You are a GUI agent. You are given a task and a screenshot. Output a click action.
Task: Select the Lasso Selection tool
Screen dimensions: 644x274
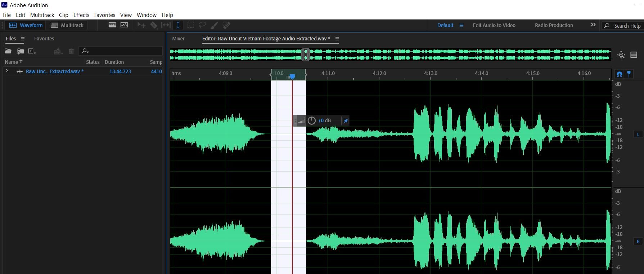[202, 25]
